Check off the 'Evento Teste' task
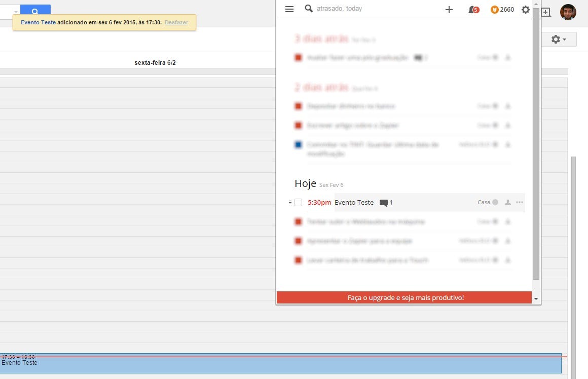 coord(298,203)
